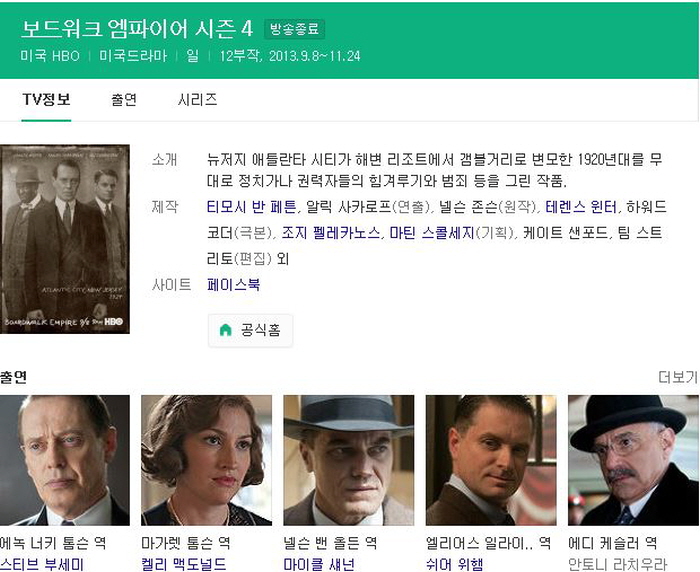Click the green home icon in 공식홈
The image size is (700, 572).
point(226,330)
